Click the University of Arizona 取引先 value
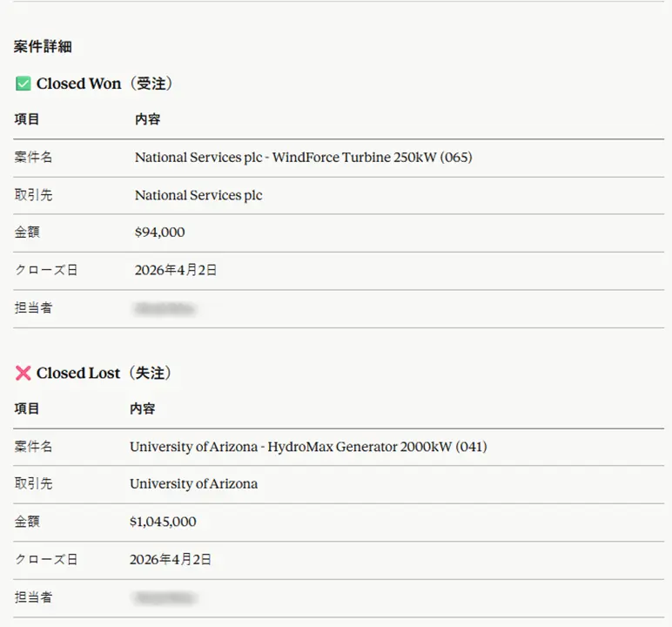This screenshot has width=672, height=627. point(194,484)
